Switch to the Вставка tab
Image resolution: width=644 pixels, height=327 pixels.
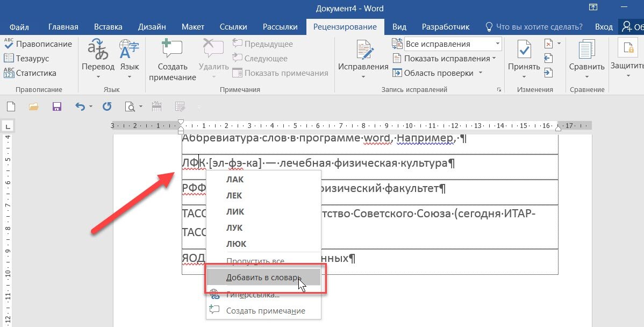tap(108, 27)
